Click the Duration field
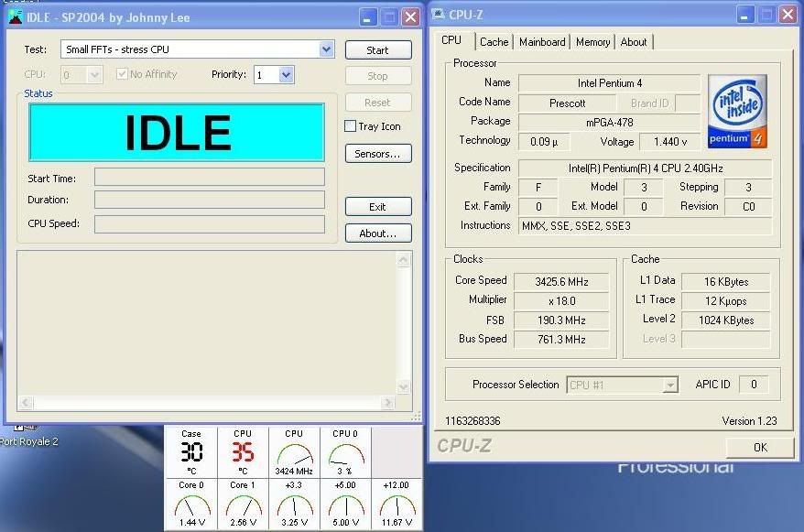 coord(209,200)
